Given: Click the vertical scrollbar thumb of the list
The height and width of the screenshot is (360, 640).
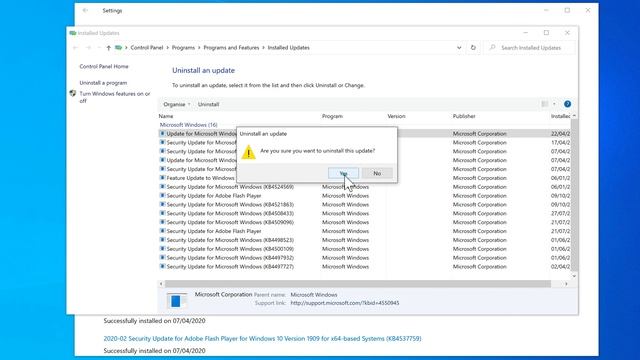Looking at the screenshot, I should (x=574, y=195).
